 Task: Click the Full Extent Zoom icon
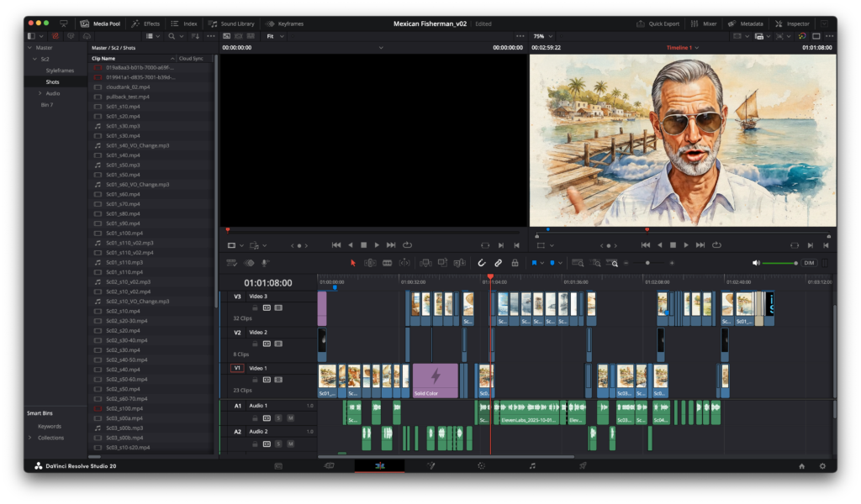577,263
